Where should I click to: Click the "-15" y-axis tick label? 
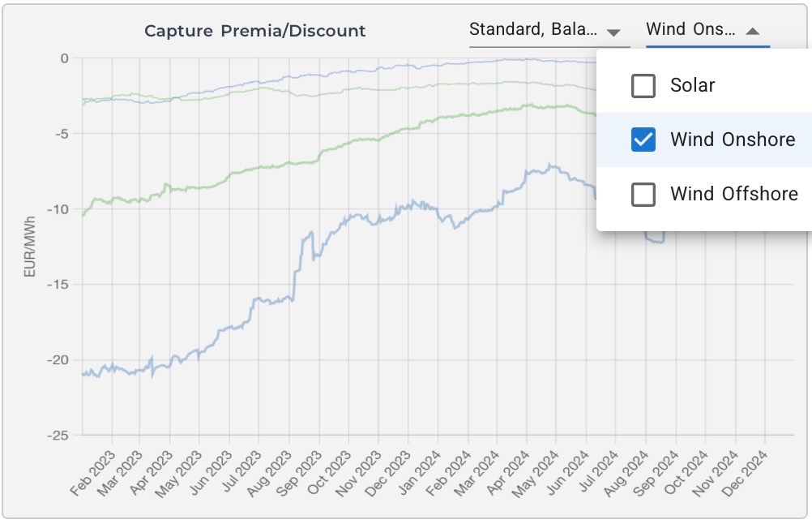point(59,285)
